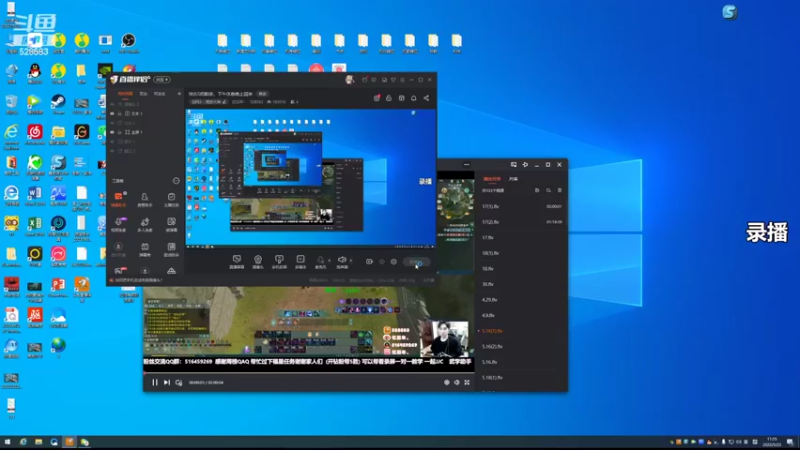Skip to next video in player
The width and height of the screenshot is (800, 450).
(x=167, y=382)
